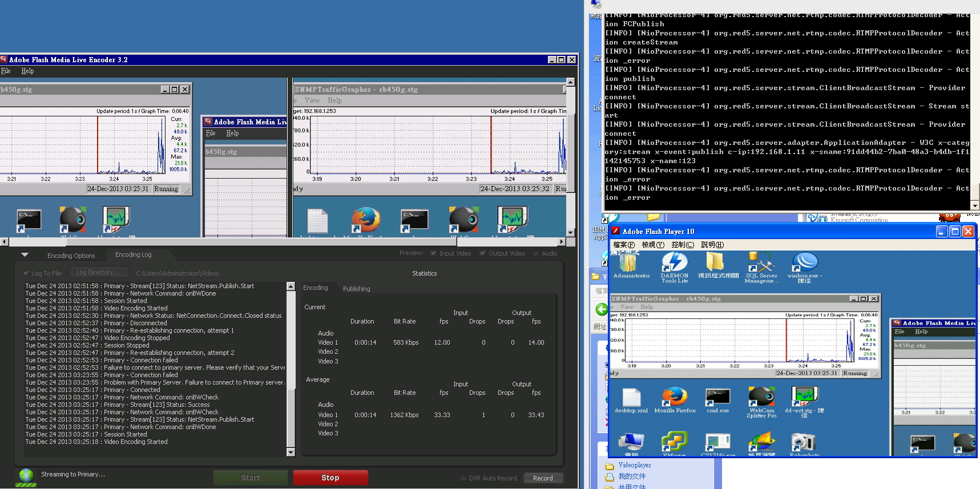The image size is (980, 489).
Task: Click dd-wrt.stg shortcut icon in Flash Player
Action: pos(804,396)
